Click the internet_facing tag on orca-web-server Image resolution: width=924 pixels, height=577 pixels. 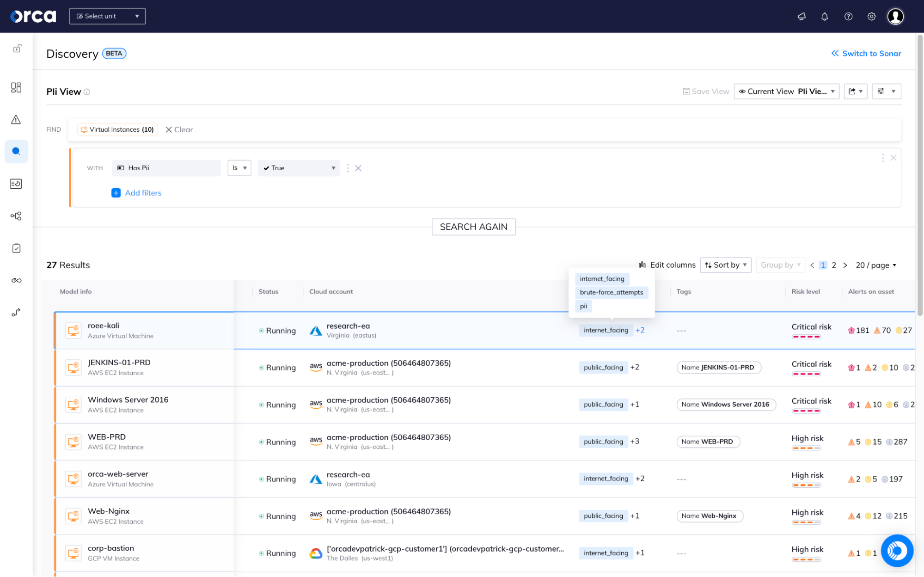606,479
